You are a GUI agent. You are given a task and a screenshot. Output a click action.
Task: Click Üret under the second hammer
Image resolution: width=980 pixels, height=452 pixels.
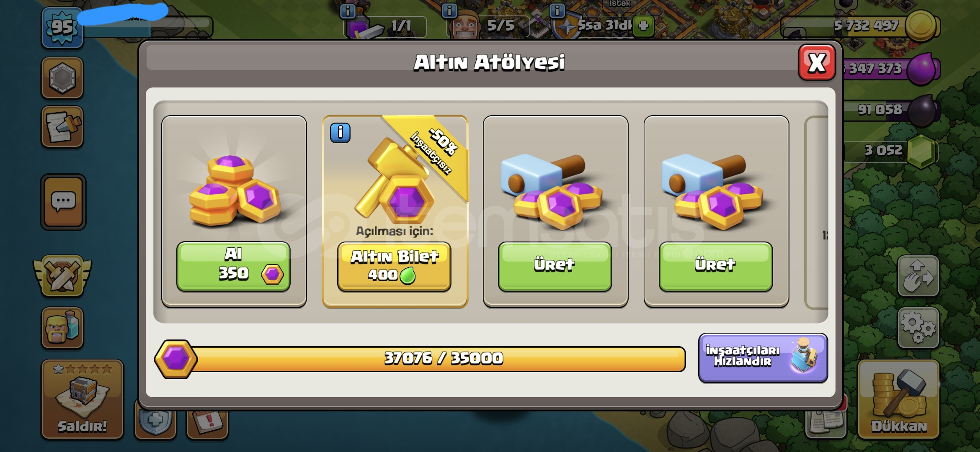[x=716, y=266]
